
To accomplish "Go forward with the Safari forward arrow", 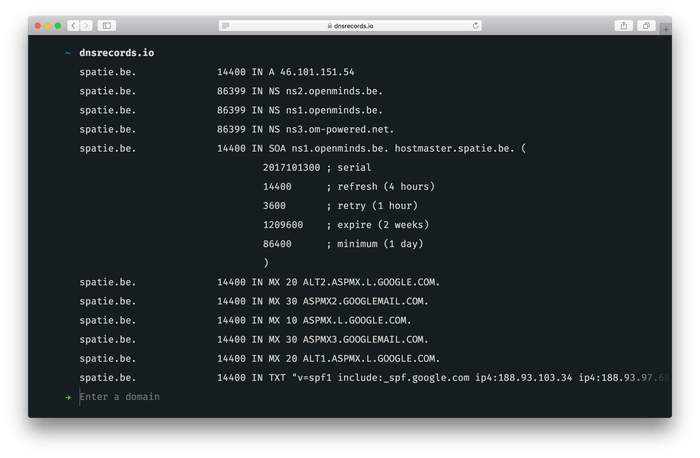I will pyautogui.click(x=87, y=25).
